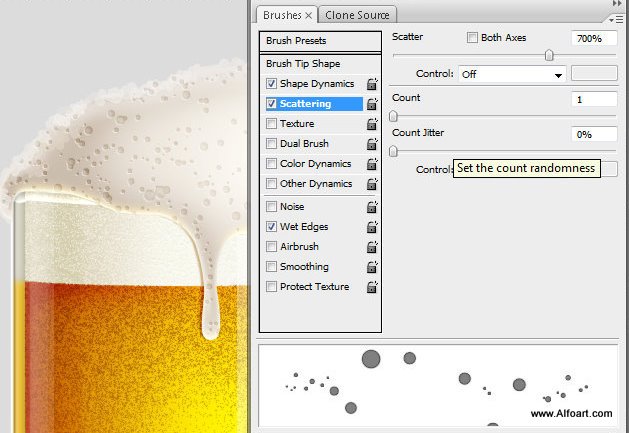This screenshot has height=433, width=629.
Task: Click the Count Jitter slider handle
Action: click(x=393, y=151)
